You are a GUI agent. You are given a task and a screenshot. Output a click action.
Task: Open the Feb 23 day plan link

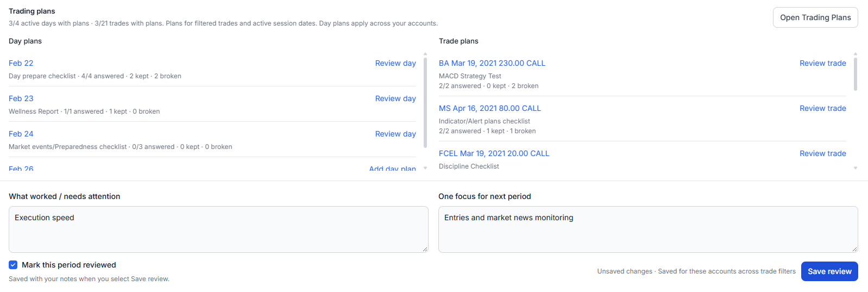click(x=21, y=98)
